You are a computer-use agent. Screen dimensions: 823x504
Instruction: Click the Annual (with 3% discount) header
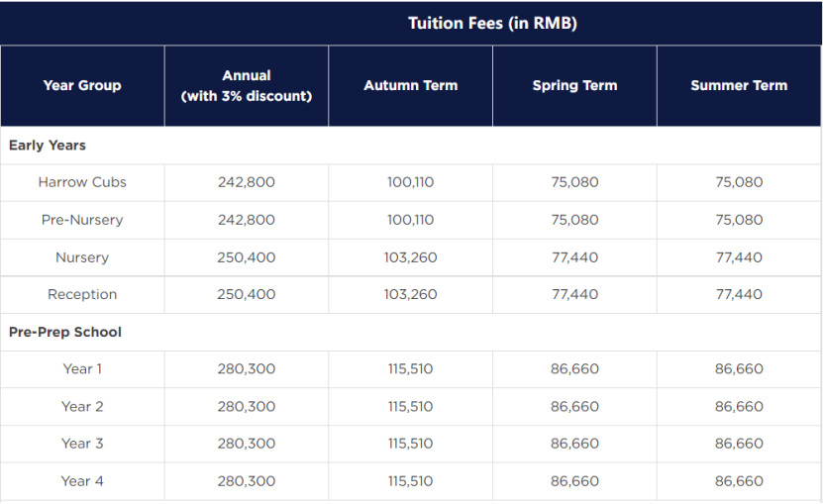coord(247,85)
